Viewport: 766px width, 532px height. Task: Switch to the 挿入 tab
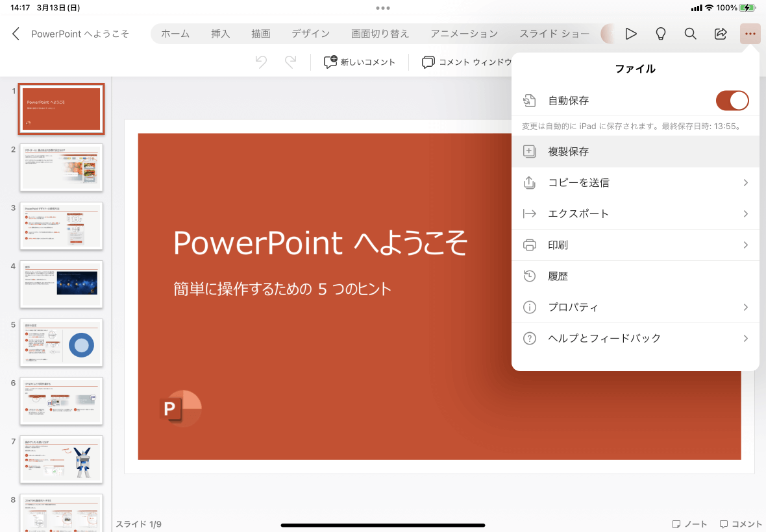(220, 34)
